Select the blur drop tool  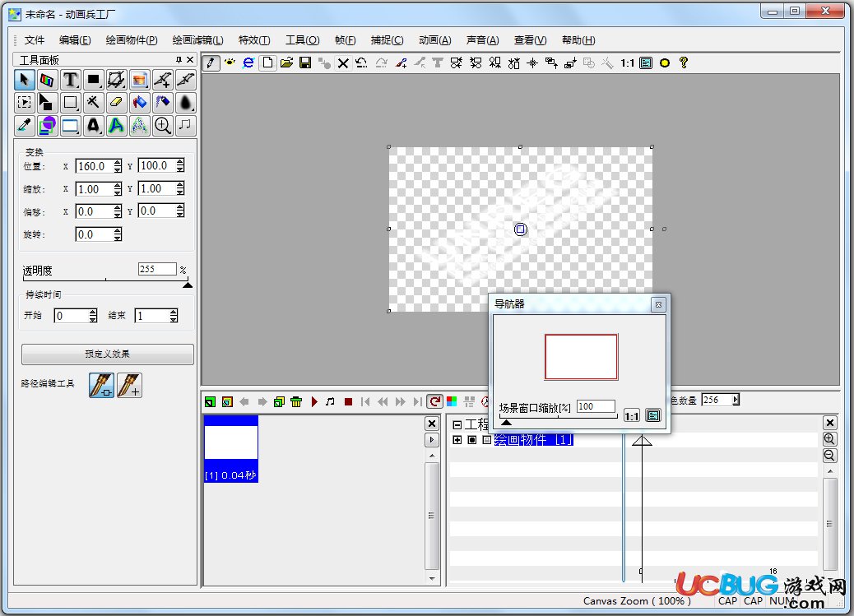coord(186,103)
